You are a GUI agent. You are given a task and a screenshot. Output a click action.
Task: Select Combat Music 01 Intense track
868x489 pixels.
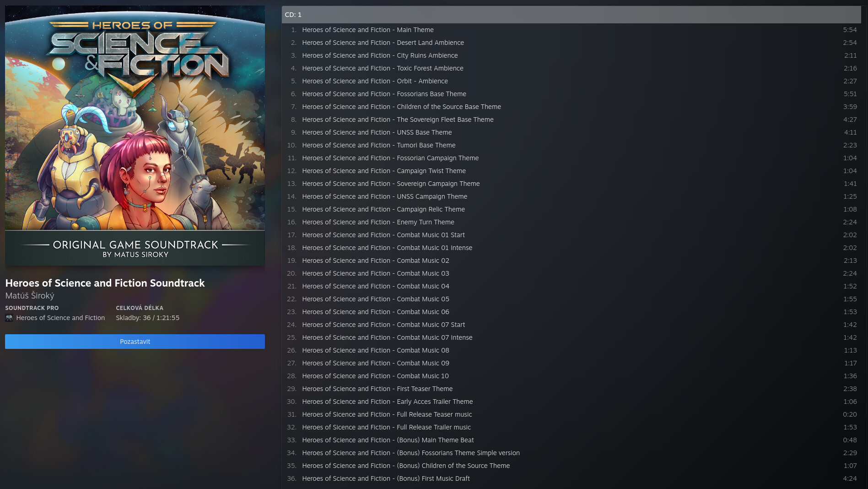[x=387, y=248]
